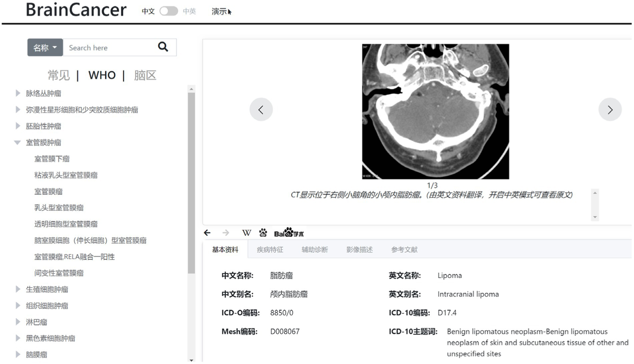The height and width of the screenshot is (364, 634).
Task: Switch to the 影像描述 tab
Action: point(359,250)
